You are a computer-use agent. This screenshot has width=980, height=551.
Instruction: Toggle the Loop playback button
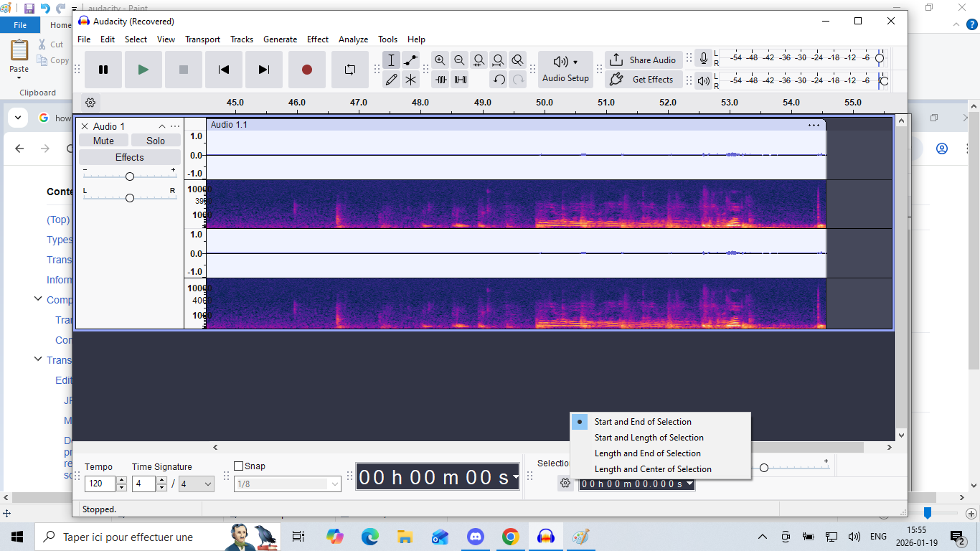(x=350, y=70)
